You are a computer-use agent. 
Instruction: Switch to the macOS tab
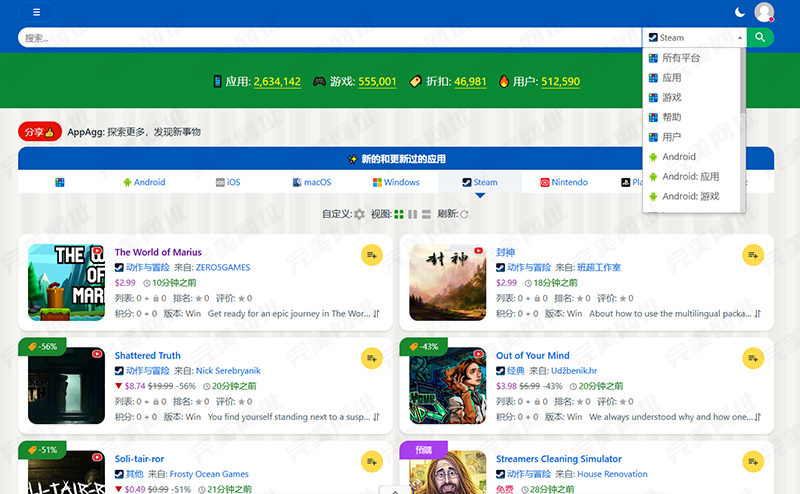tap(312, 182)
